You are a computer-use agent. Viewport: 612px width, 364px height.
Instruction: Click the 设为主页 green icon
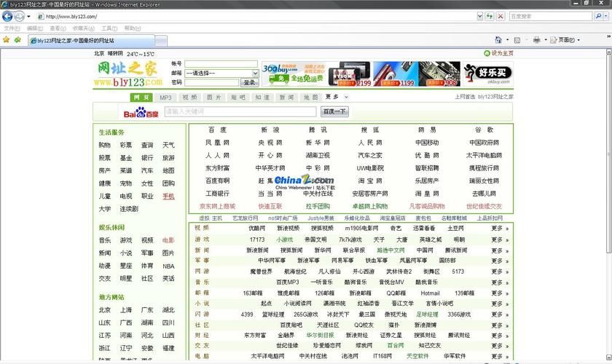click(487, 53)
